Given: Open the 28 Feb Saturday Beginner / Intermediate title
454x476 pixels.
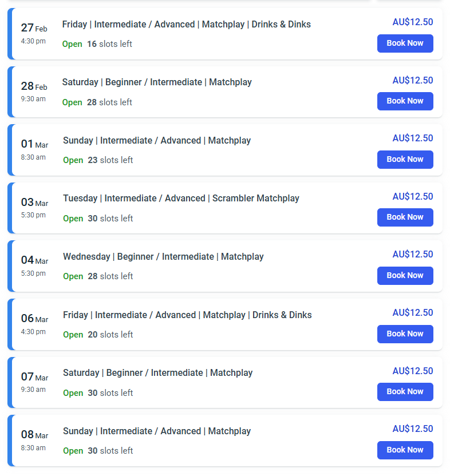Looking at the screenshot, I should [x=157, y=82].
